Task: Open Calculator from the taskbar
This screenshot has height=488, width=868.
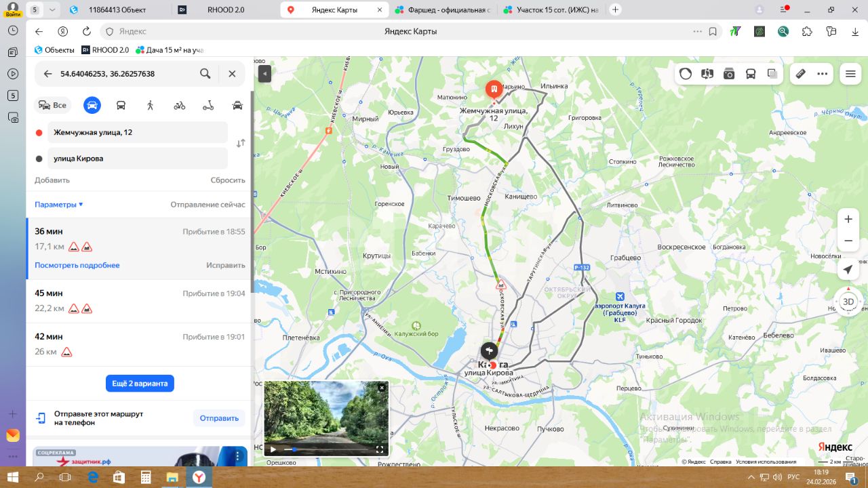Action: point(145,478)
